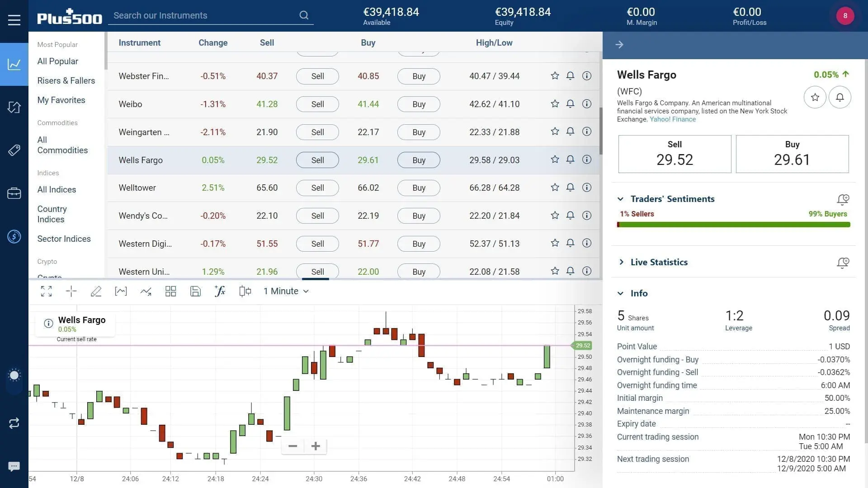Star the Weibo row
The height and width of the screenshot is (488, 868).
pos(555,104)
